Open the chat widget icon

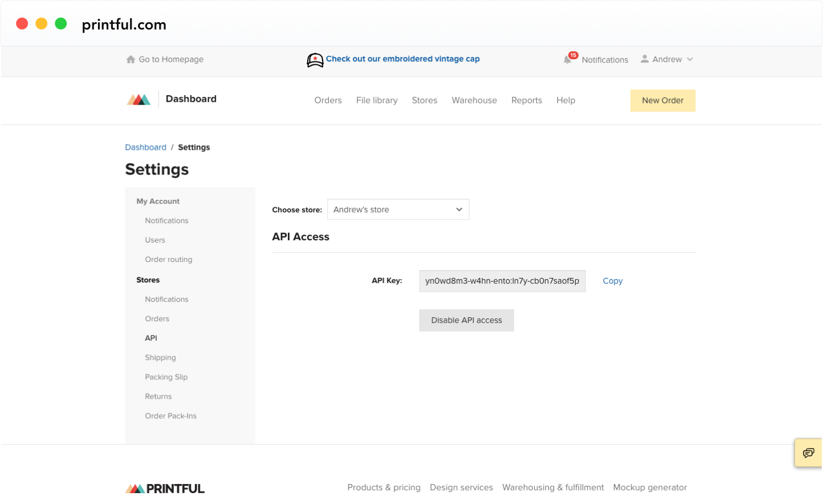(x=808, y=453)
